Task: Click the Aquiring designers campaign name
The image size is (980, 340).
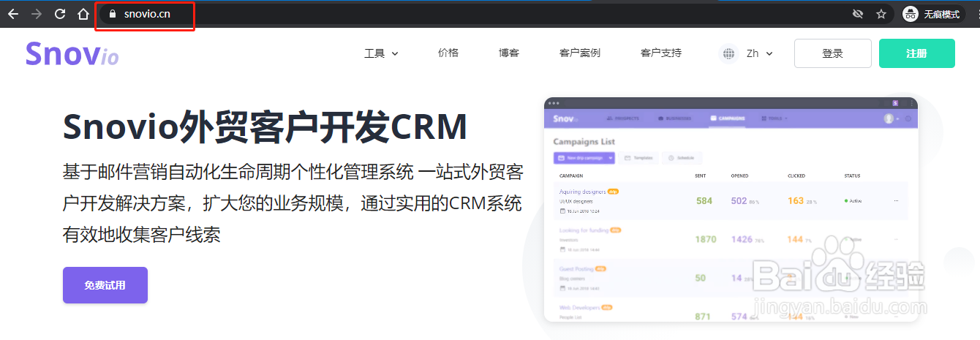Action: click(x=583, y=192)
